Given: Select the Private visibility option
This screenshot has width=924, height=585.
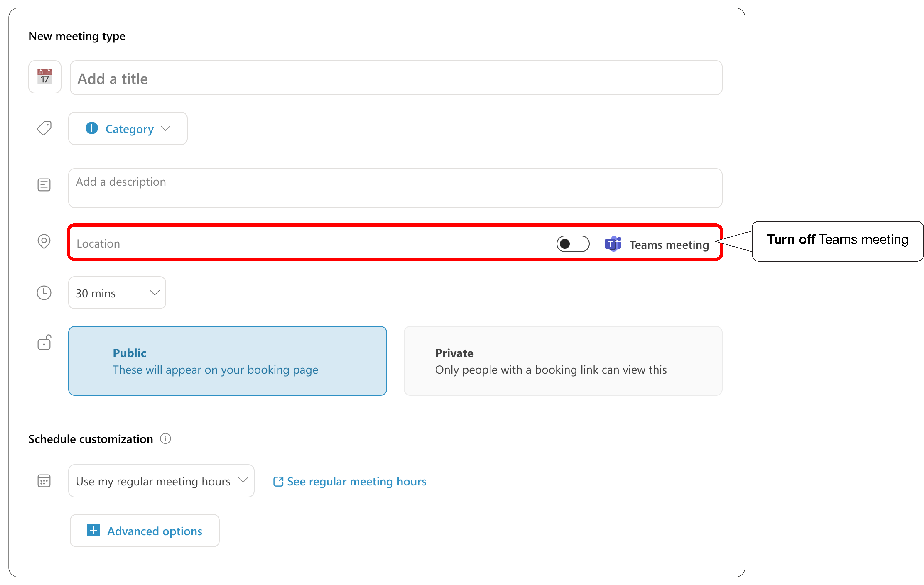Looking at the screenshot, I should (x=563, y=361).
